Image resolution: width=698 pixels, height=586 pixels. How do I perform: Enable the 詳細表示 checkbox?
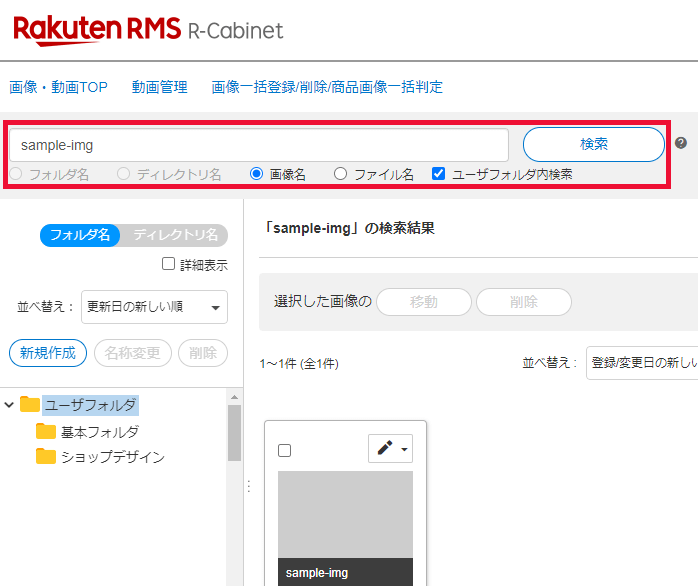[169, 265]
